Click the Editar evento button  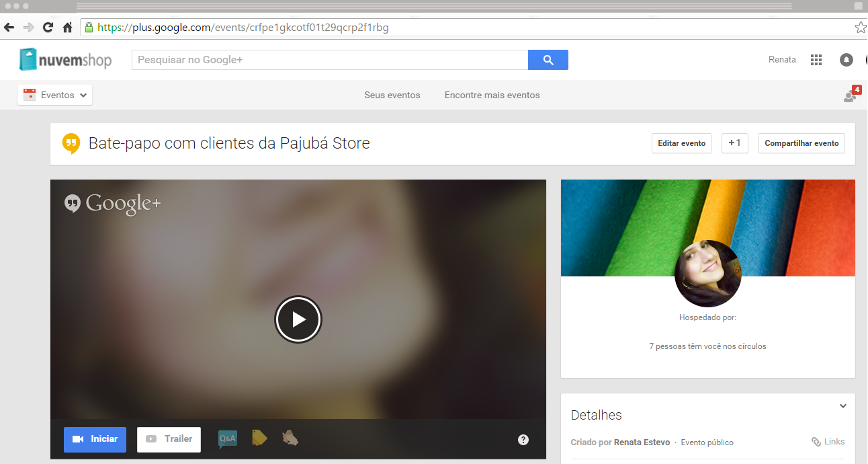pyautogui.click(x=681, y=143)
